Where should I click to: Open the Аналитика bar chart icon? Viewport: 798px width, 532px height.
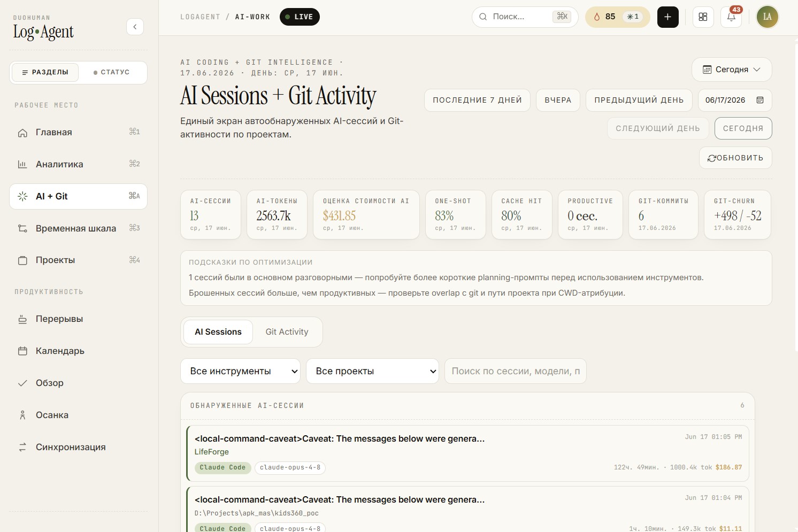22,165
